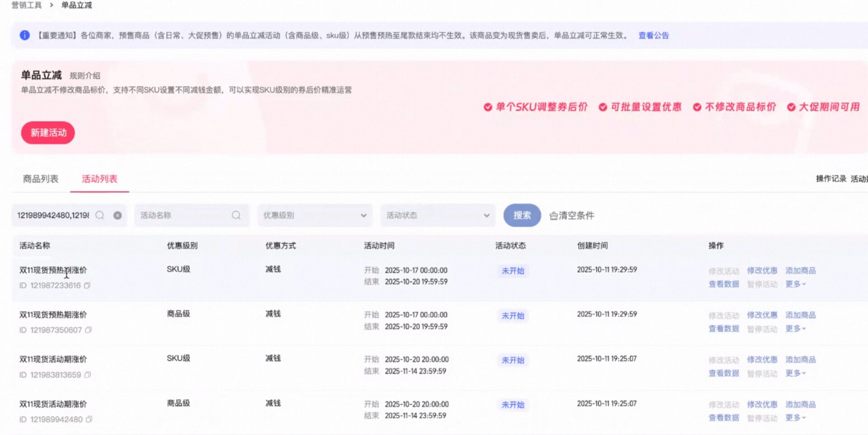Click 未开始 status of ID 121989942480

pos(513,405)
